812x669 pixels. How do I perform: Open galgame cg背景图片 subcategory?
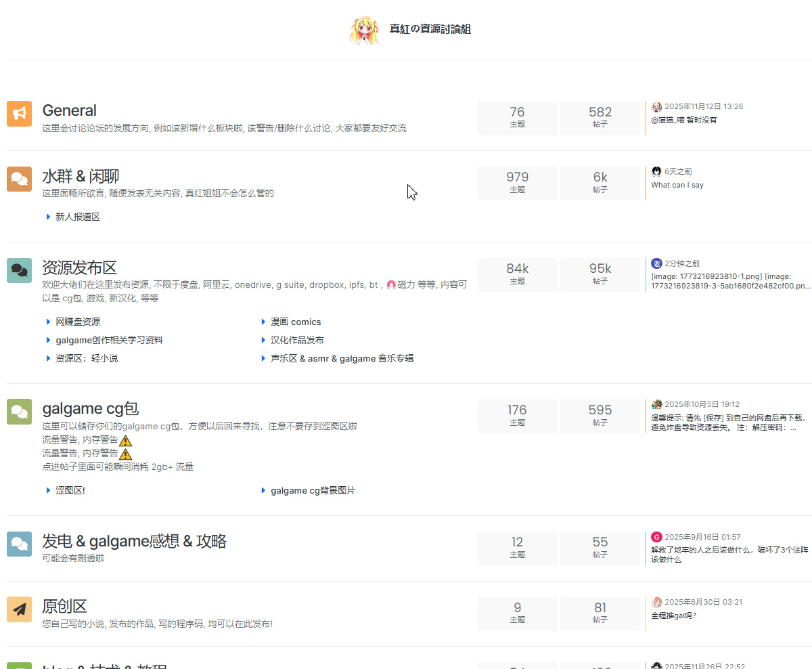[x=313, y=490]
